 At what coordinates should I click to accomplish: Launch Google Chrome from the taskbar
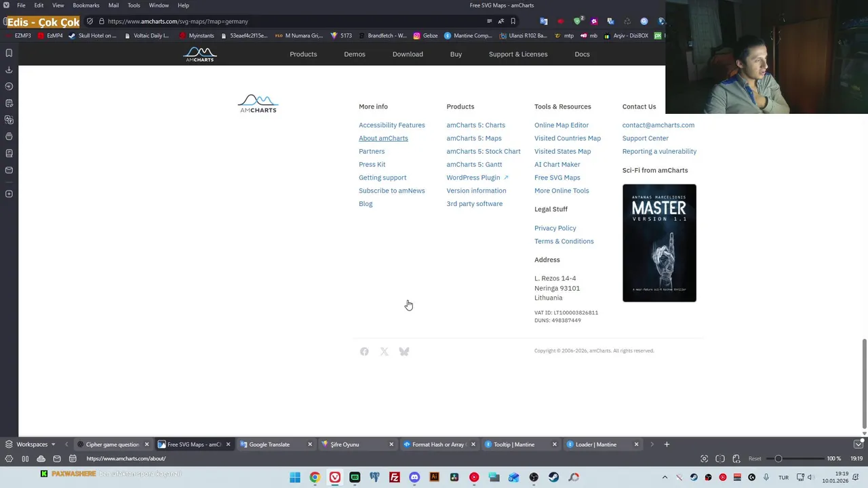[315, 477]
